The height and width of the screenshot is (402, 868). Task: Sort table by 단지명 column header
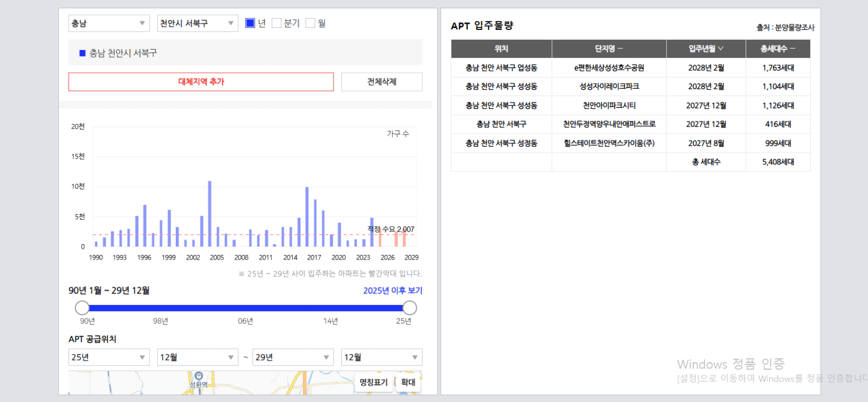tap(609, 49)
